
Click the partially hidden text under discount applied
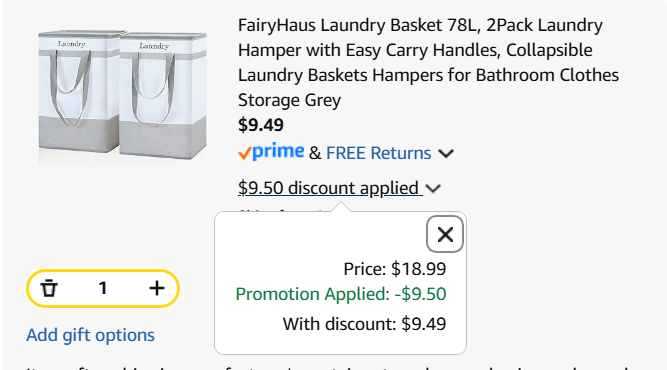coord(281,211)
